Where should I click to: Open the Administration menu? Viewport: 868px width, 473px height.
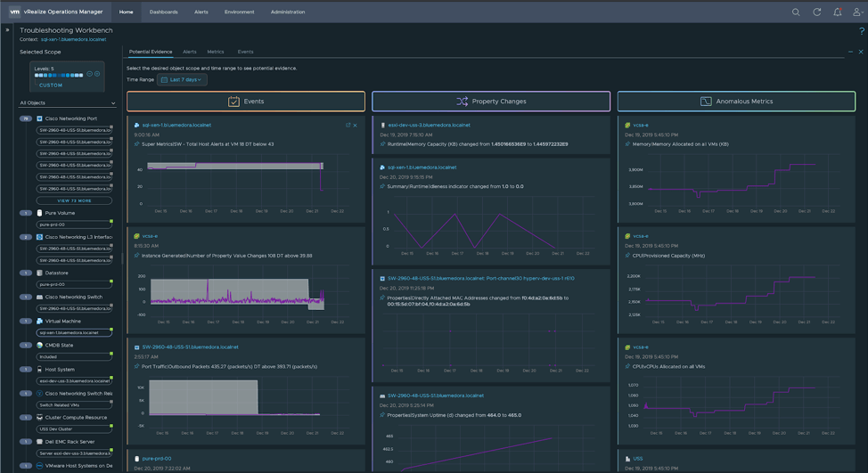coord(288,12)
